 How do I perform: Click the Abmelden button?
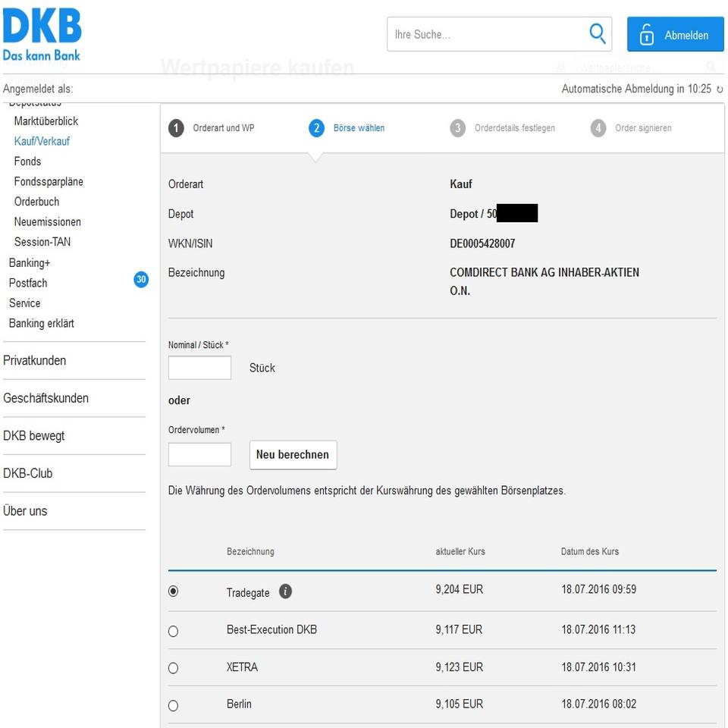pyautogui.click(x=675, y=34)
